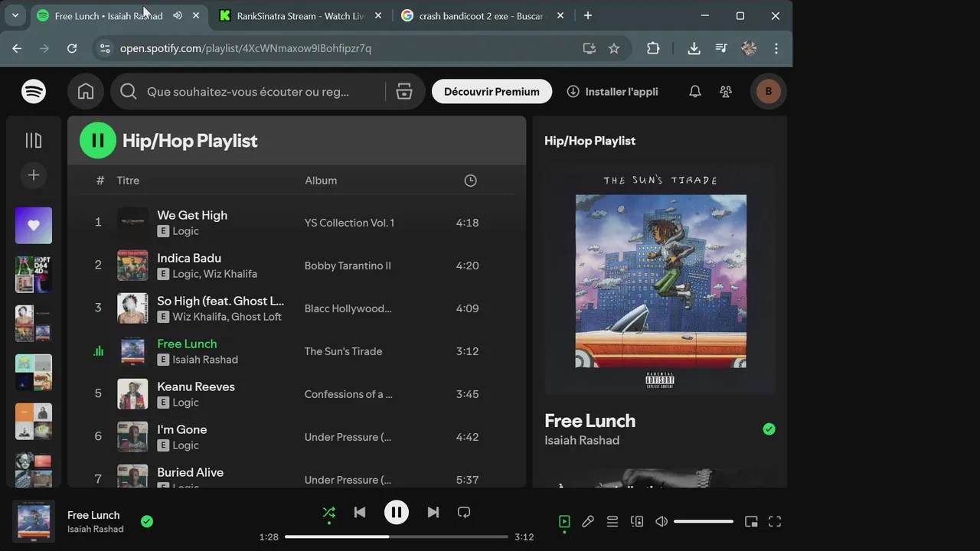Focus the Spotify search field
The height and width of the screenshot is (551, 980).
pos(248,92)
